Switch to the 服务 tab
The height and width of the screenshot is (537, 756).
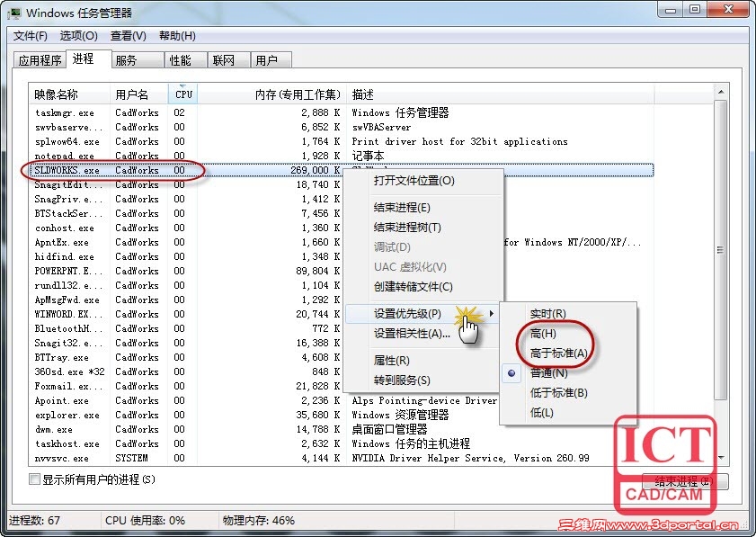point(138,60)
